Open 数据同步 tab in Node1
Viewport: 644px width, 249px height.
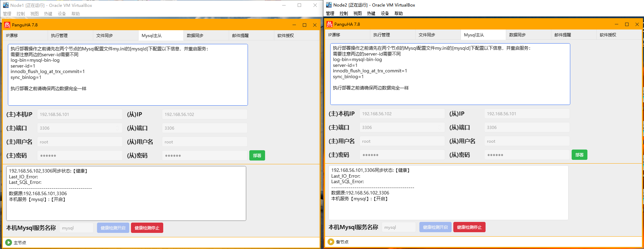pos(206,35)
